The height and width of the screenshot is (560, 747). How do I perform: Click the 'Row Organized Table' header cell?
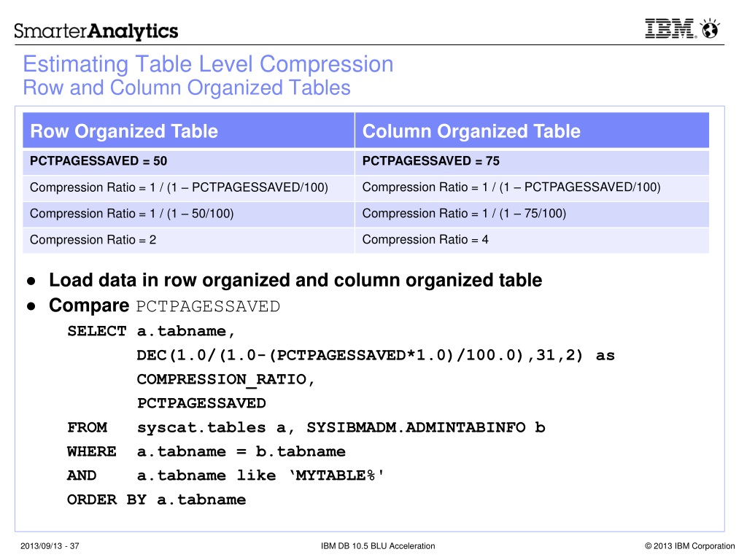pos(189,131)
